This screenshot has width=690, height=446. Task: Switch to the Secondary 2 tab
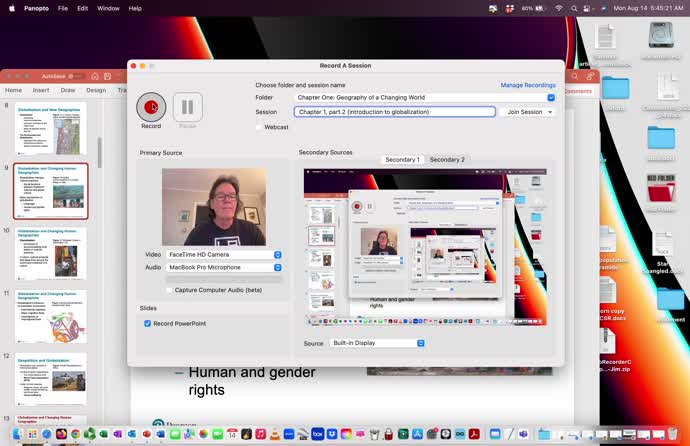[447, 160]
